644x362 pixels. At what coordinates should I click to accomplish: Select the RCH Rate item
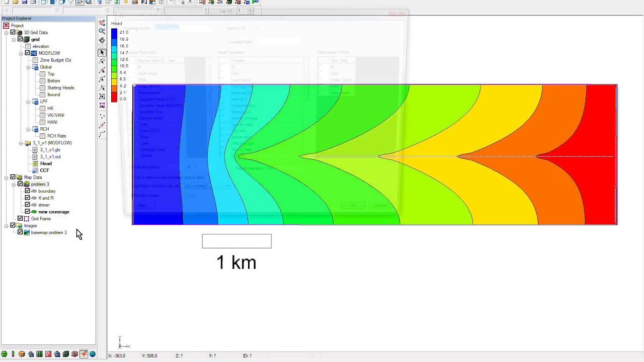56,136
